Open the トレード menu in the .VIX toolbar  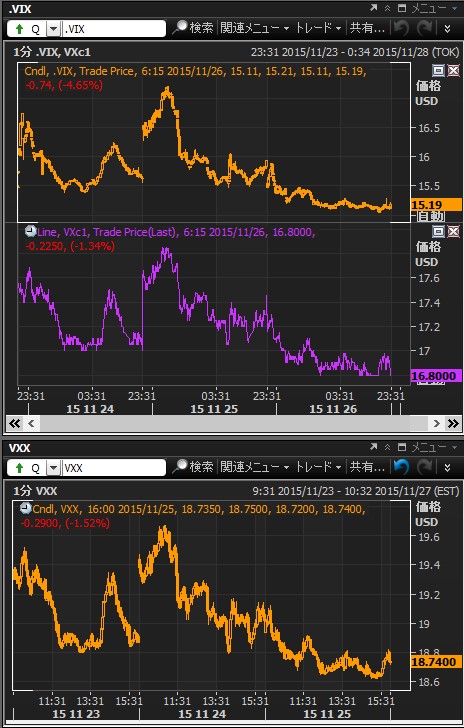click(x=319, y=28)
